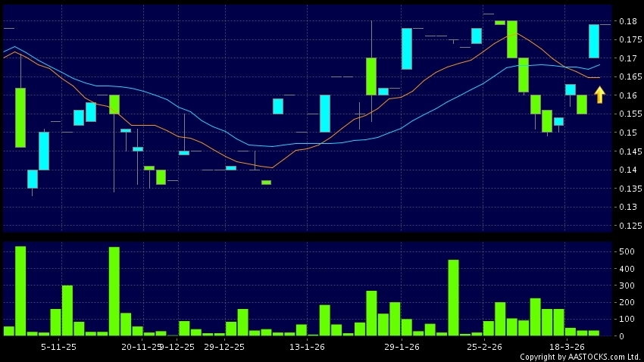Click the 500 volume axis label
644x362 pixels.
[x=626, y=251]
